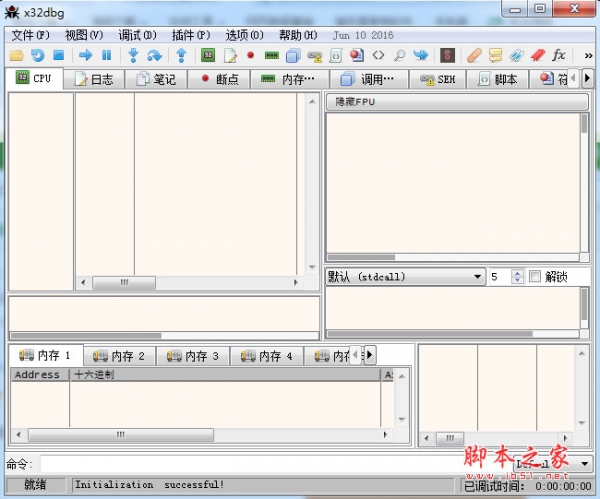Click the step over icon
This screenshot has height=499, width=600.
click(155, 55)
